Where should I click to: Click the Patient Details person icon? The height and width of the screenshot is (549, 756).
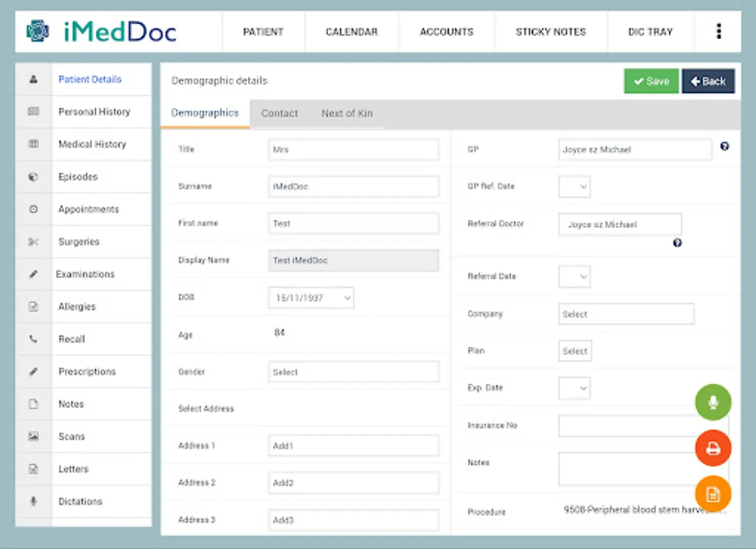click(34, 79)
